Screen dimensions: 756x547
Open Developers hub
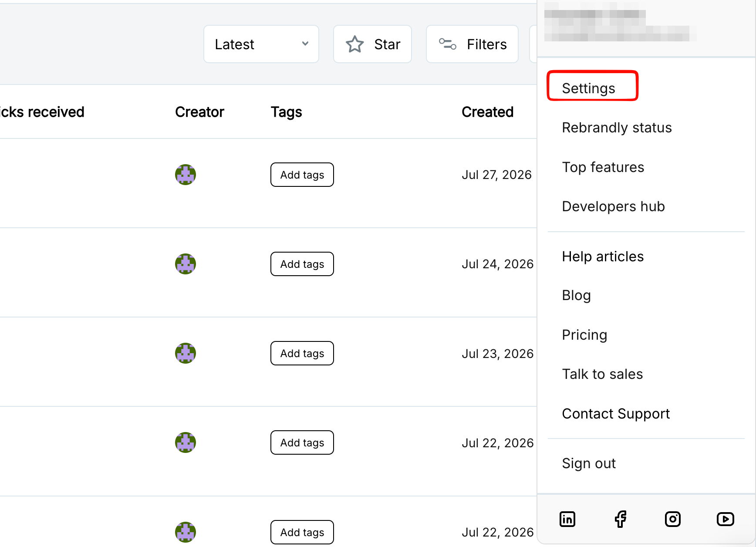[x=613, y=206]
